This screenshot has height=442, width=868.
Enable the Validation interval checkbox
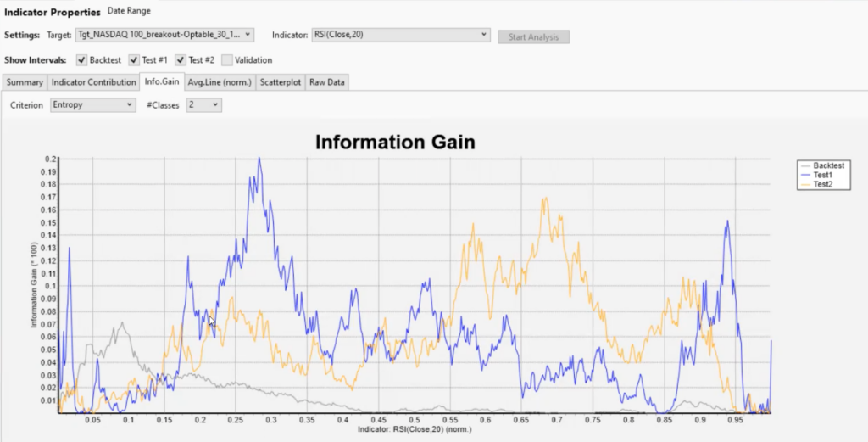pos(226,60)
